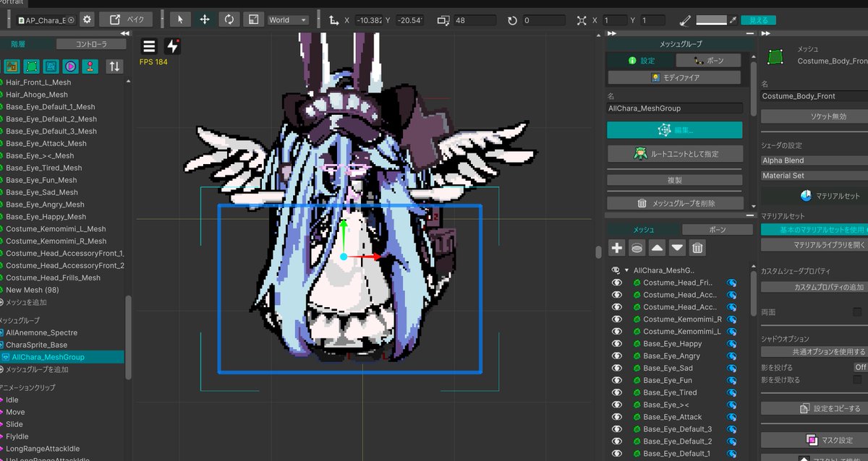868x461 pixels.
Task: Click ルートユニットとして指定 button
Action: pos(674,154)
